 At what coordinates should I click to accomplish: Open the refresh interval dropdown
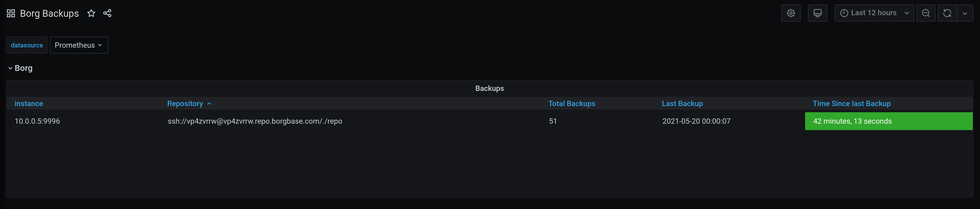coord(964,13)
